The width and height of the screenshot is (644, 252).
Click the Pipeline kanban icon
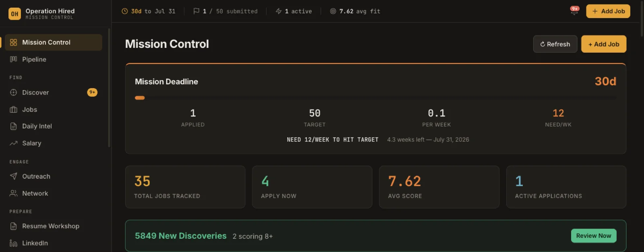13,59
